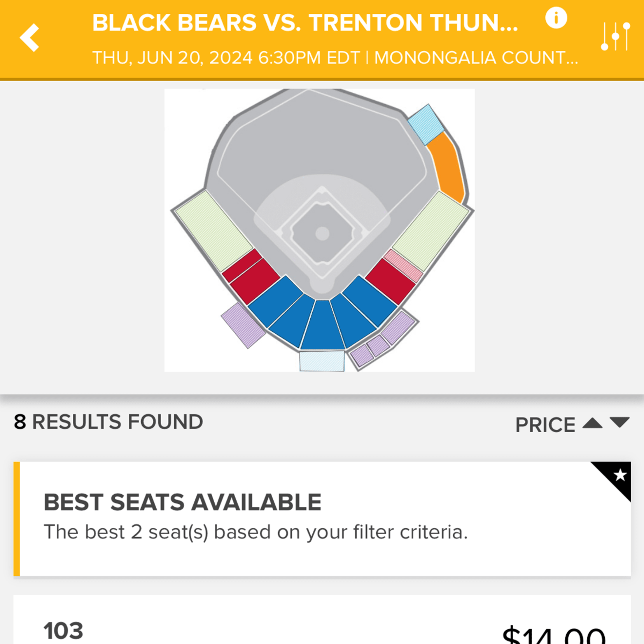Screen dimensions: 644x644
Task: Select the large green section on right side
Action: tap(431, 231)
